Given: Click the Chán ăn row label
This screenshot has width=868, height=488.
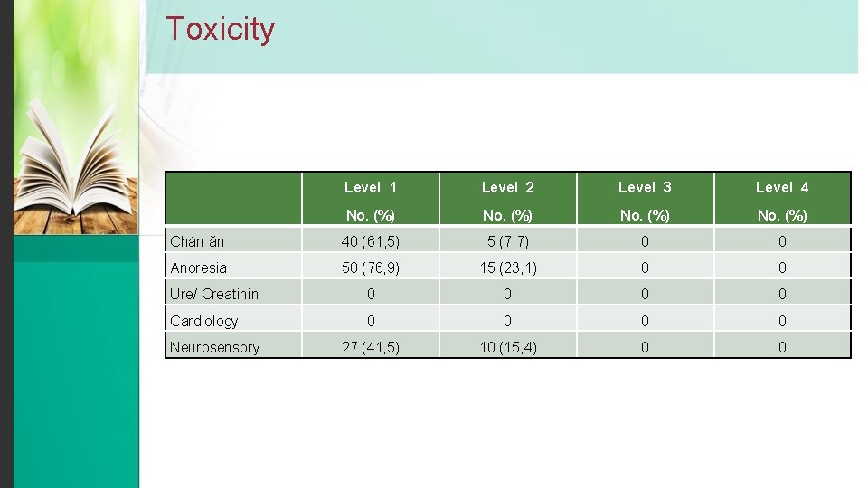Looking at the screenshot, I should pos(197,242).
